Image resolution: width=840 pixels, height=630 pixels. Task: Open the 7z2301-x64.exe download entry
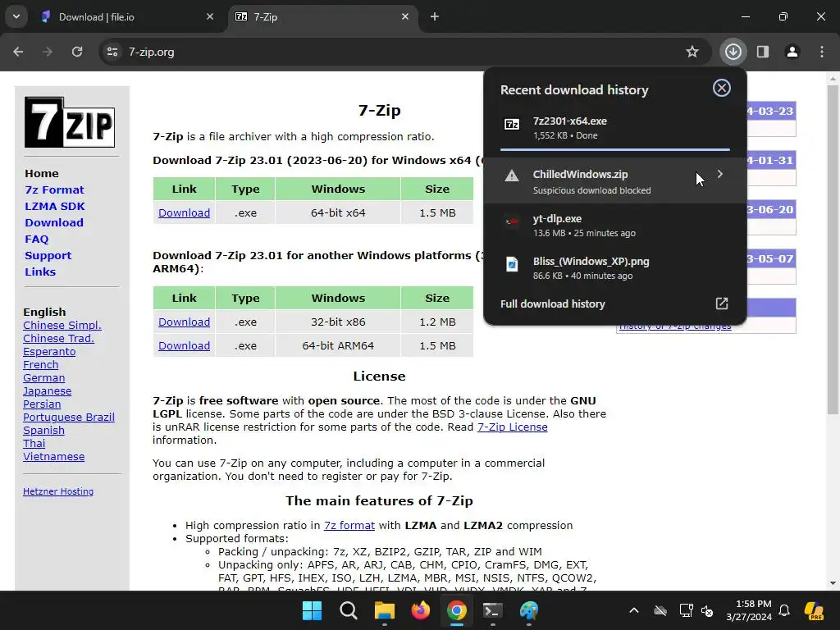pyautogui.click(x=615, y=128)
